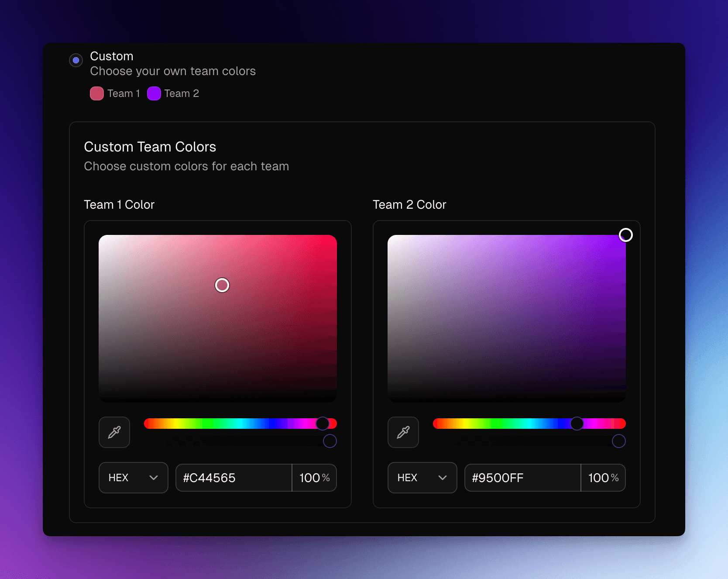This screenshot has height=579, width=728.
Task: Open the HEX format dropdown for Team 1
Action: [133, 478]
